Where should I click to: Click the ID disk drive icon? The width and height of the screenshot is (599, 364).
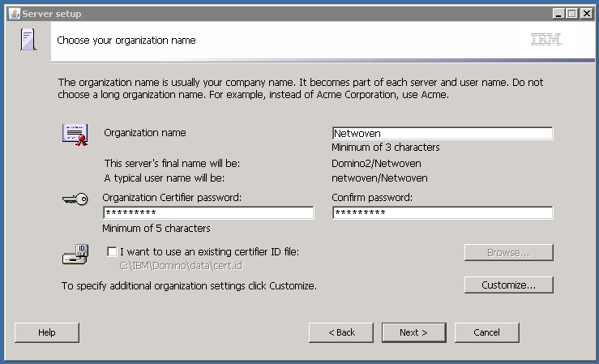75,255
